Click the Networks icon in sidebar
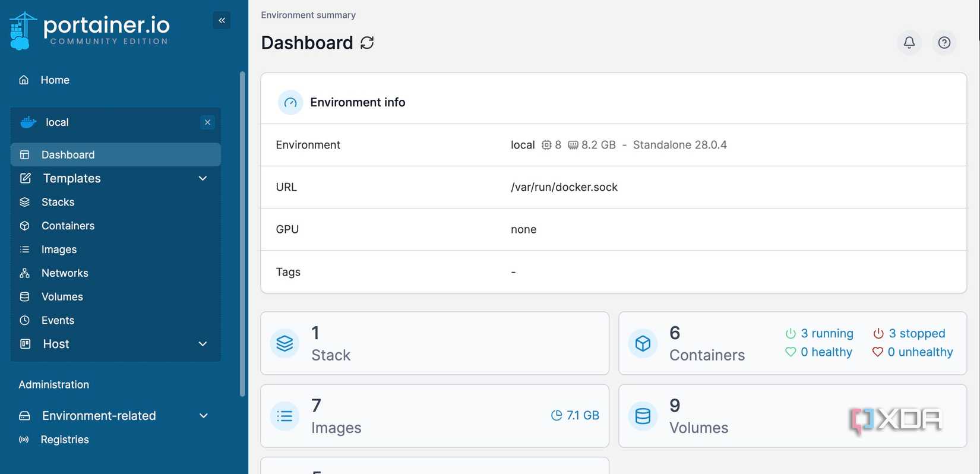This screenshot has height=474, width=980. (x=24, y=273)
